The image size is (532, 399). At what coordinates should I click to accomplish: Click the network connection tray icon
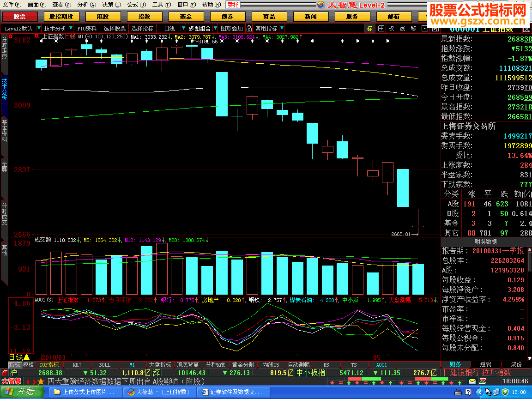(x=496, y=392)
